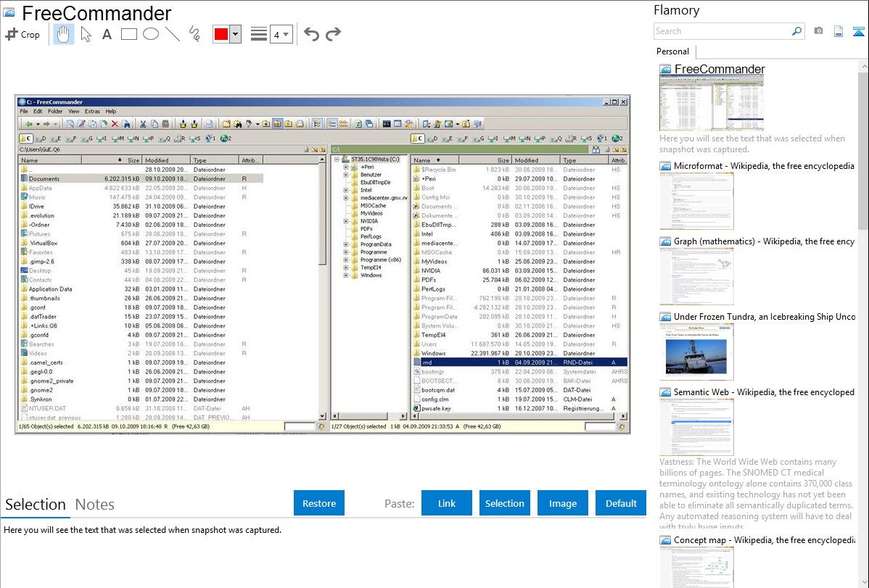The image size is (869, 588).
Task: Pick the freehand scribble tool
Action: pyautogui.click(x=194, y=34)
